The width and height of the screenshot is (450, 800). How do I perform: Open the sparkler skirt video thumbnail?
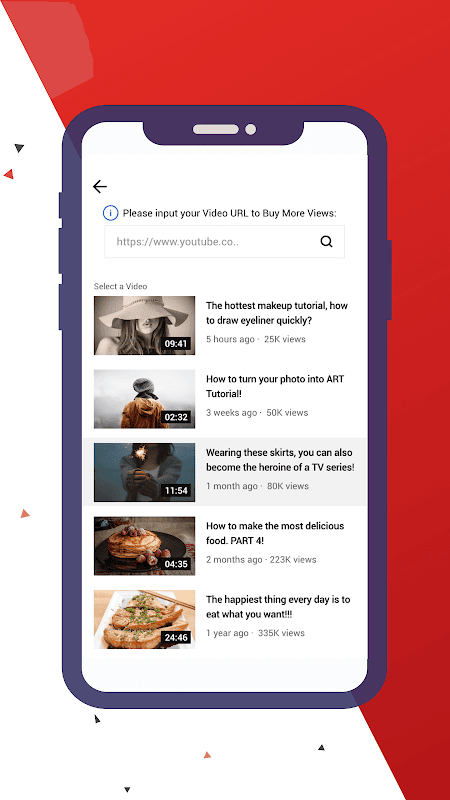[x=144, y=472]
